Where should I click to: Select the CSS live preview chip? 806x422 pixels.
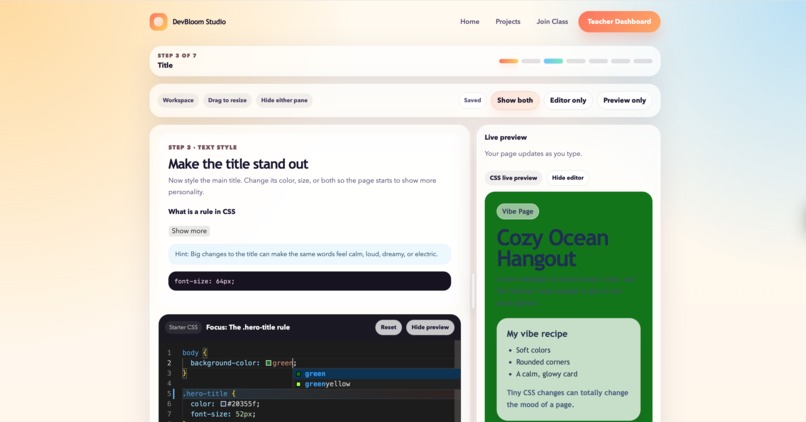(513, 178)
